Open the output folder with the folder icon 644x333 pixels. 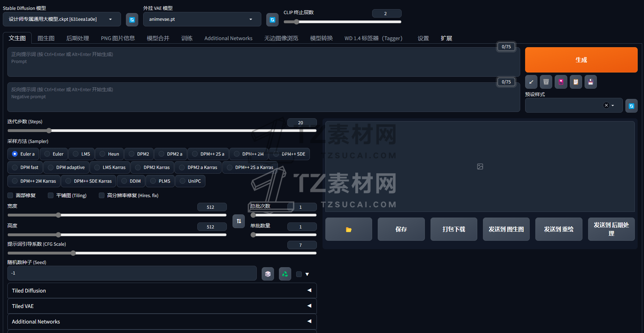[349, 229]
